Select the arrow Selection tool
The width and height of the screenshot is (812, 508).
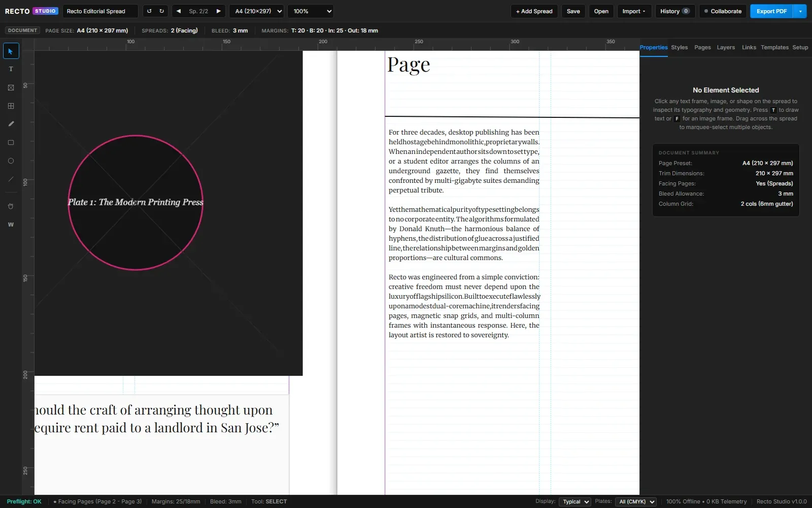(x=11, y=51)
